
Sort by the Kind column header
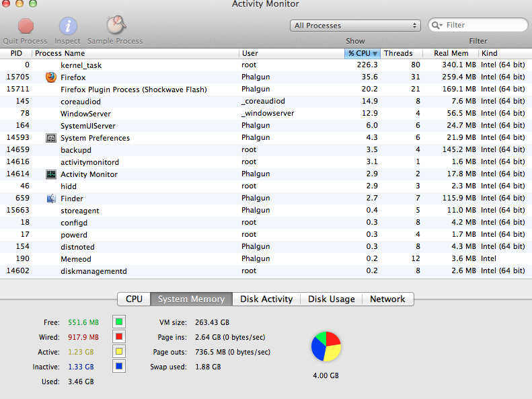pos(505,53)
